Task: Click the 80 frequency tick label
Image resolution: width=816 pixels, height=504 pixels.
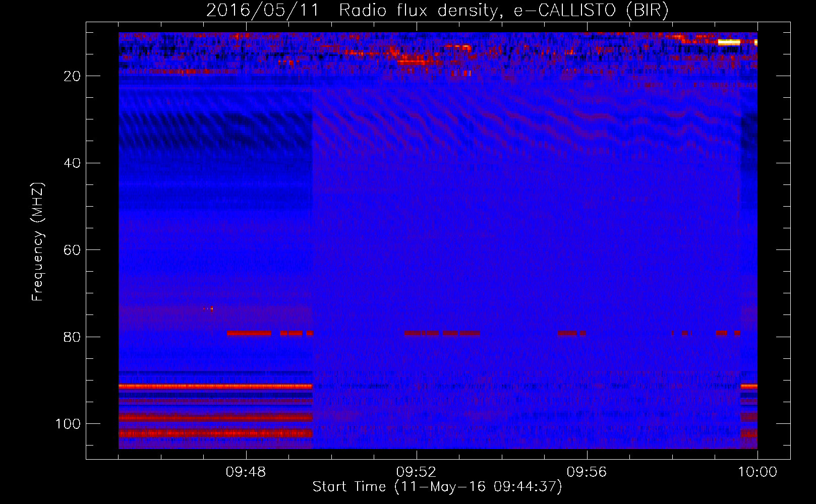Action: (73, 337)
